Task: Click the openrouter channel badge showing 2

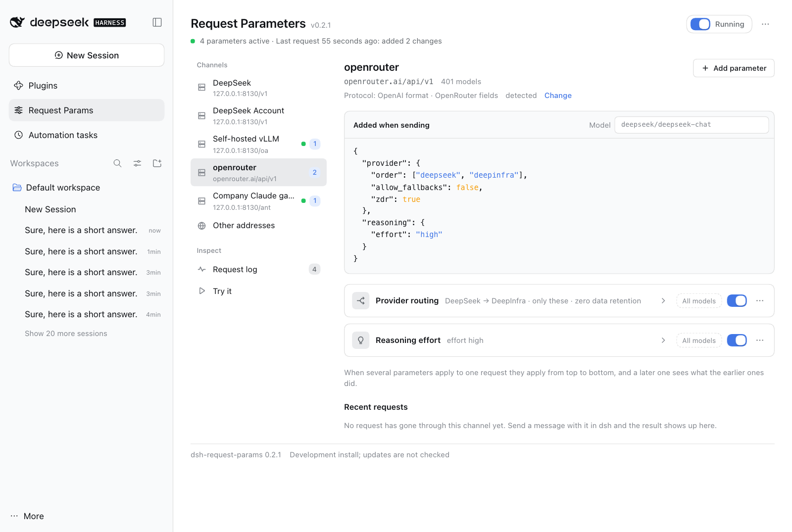Action: 314,173
